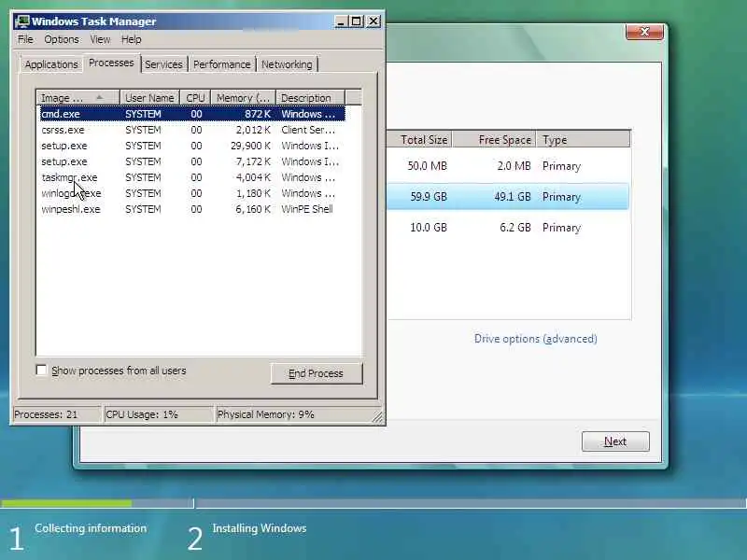Viewport: 747px width, 560px height.
Task: Select setup.exe using 29,900 K memory
Action: (192, 146)
